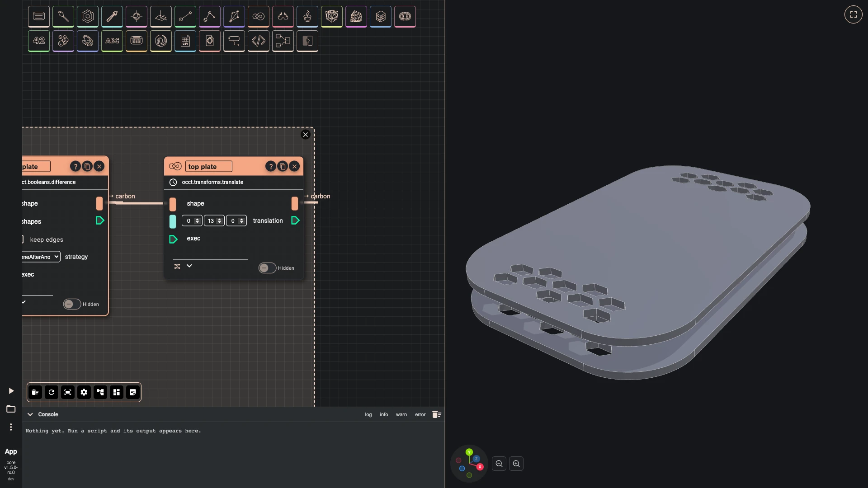Open the stacked cube category icon
The height and width of the screenshot is (488, 868).
(381, 16)
